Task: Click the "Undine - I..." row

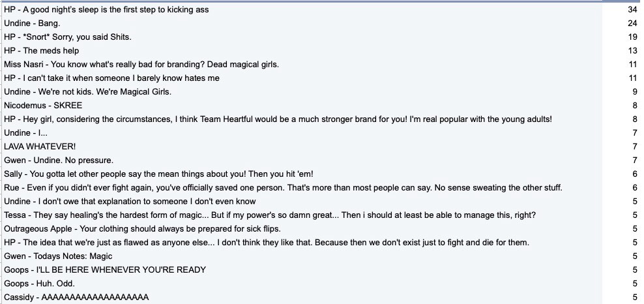Action: 25,133
